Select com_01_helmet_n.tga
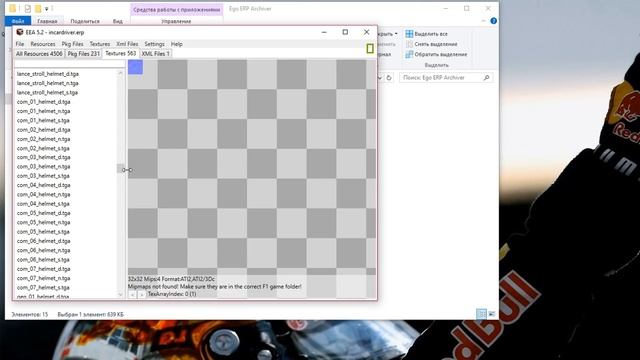The width and height of the screenshot is (640, 360). 44,111
